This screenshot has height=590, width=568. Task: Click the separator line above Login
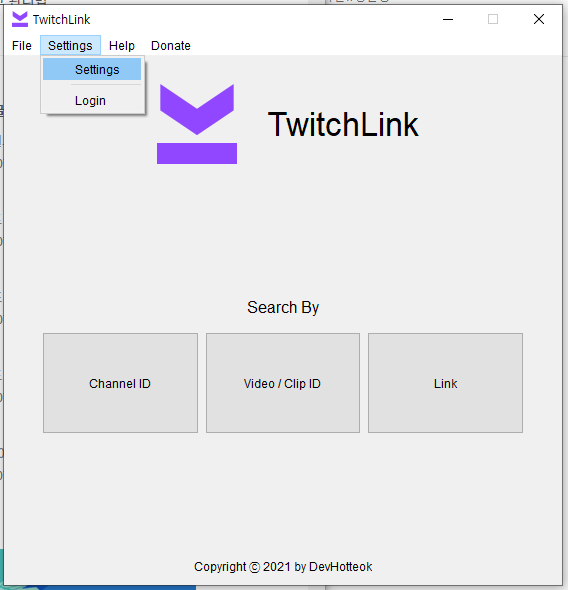click(x=106, y=85)
